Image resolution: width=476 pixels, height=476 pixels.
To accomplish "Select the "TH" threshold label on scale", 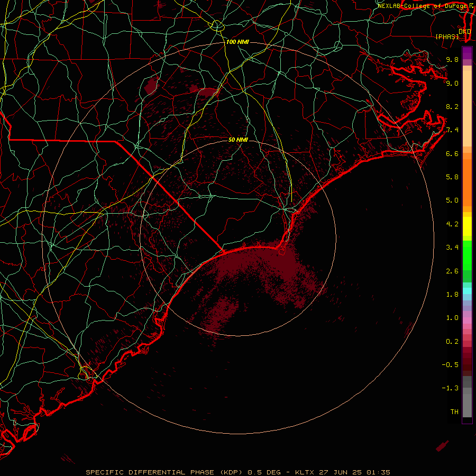I will pos(454,412).
